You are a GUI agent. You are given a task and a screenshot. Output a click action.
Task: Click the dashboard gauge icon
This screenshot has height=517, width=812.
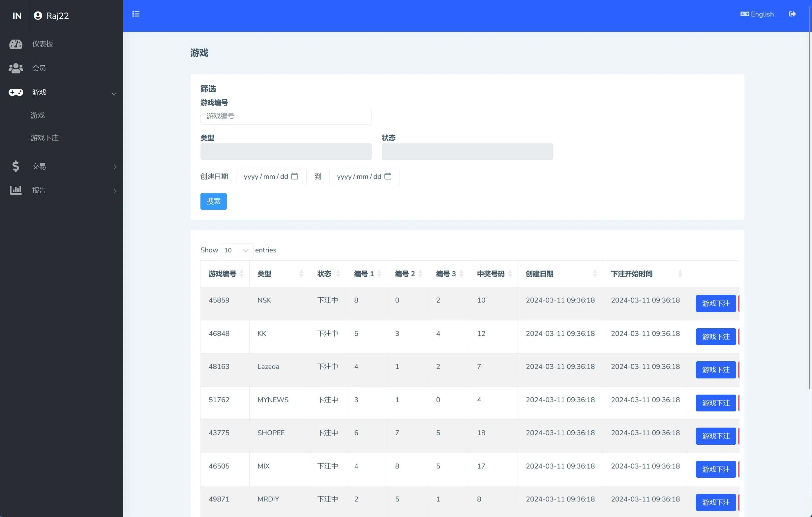click(15, 44)
